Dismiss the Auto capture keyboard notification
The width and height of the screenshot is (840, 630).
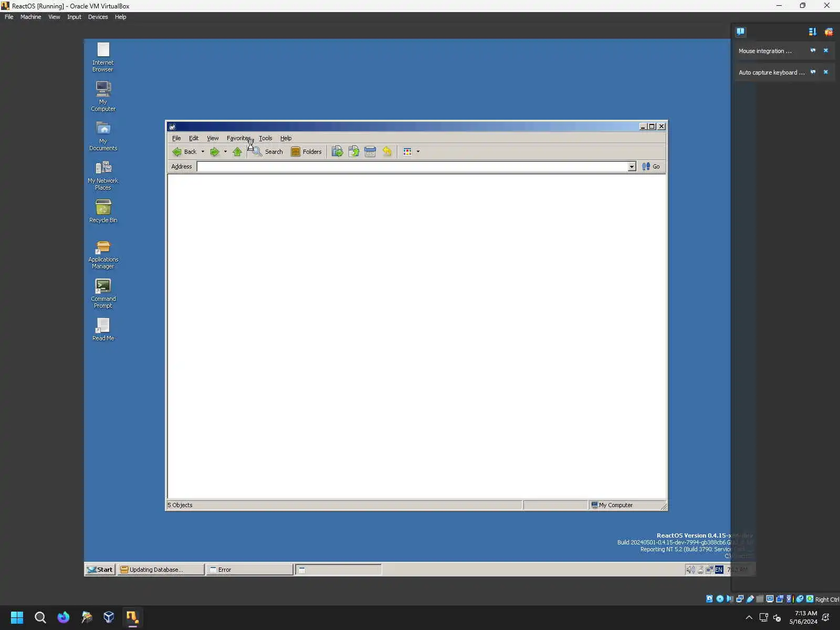pos(826,72)
